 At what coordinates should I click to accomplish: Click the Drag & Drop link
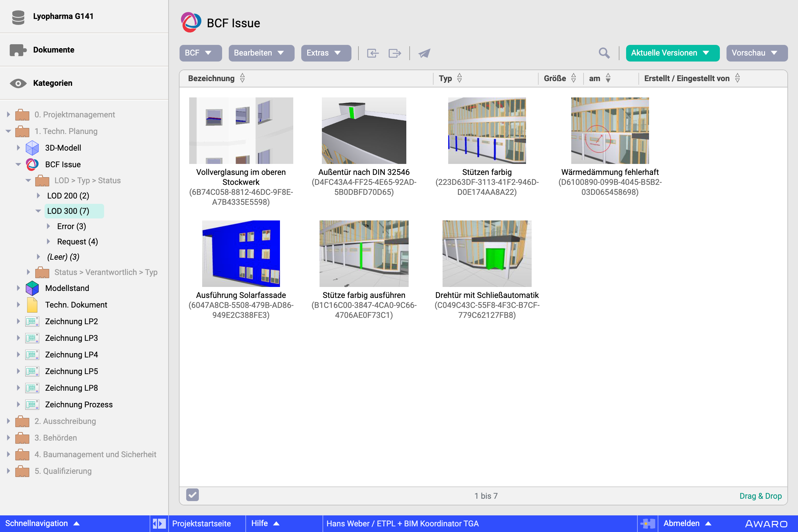[760, 496]
